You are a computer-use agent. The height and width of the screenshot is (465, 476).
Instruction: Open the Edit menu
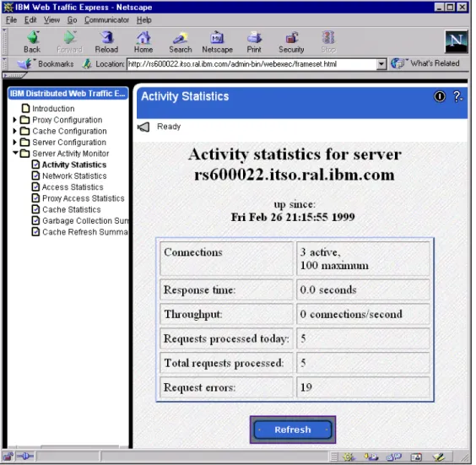point(30,20)
